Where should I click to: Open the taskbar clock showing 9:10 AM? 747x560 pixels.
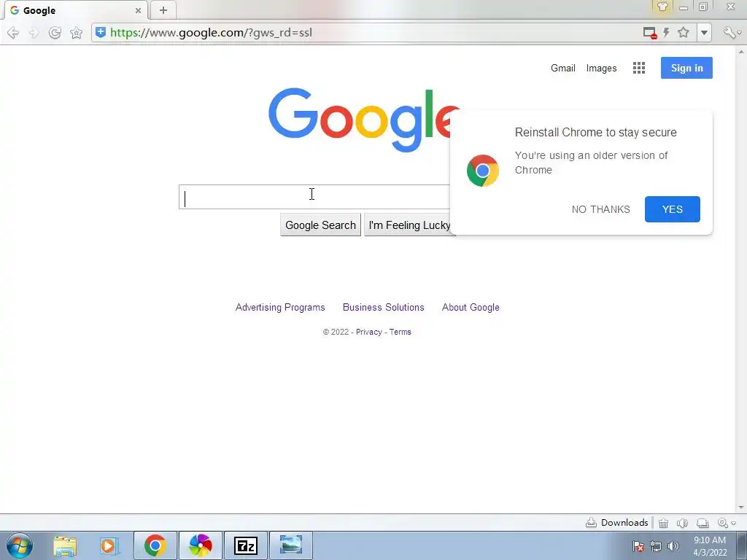click(710, 546)
